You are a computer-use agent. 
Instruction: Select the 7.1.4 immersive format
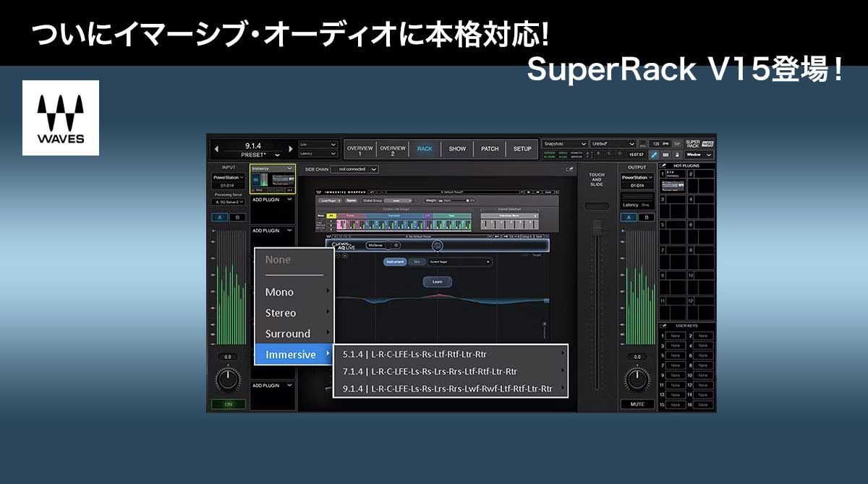451,371
